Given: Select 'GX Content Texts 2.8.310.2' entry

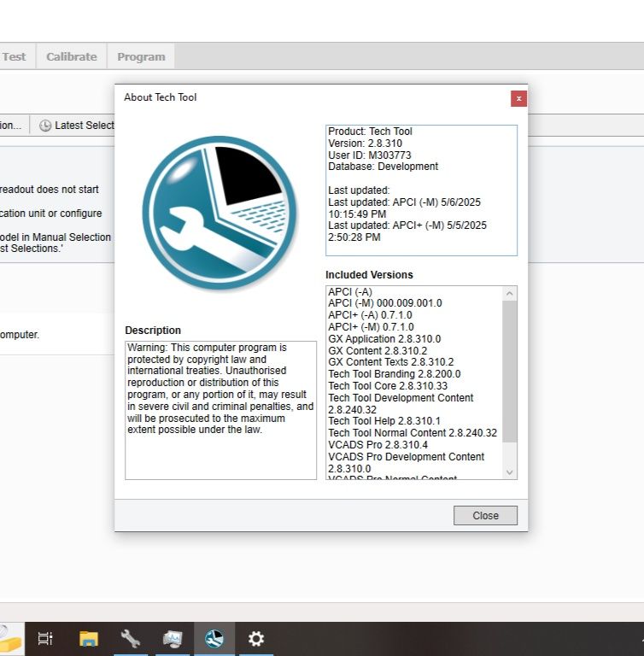Looking at the screenshot, I should click(391, 362).
